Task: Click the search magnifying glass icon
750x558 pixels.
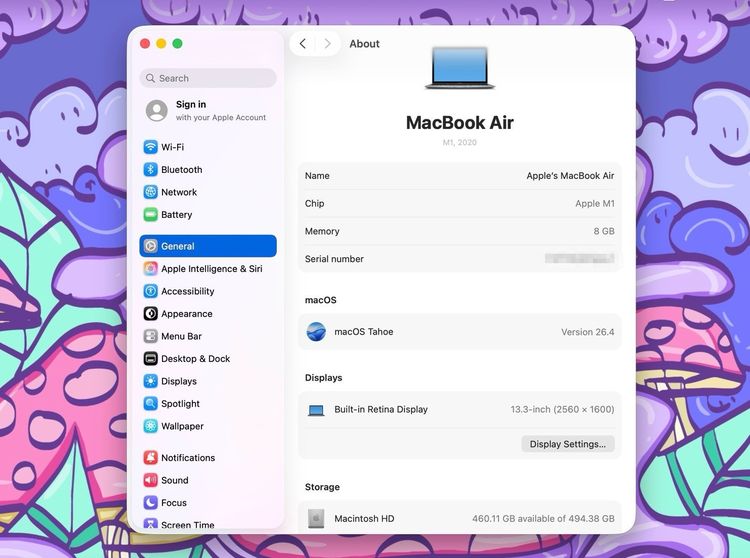Action: click(x=150, y=78)
